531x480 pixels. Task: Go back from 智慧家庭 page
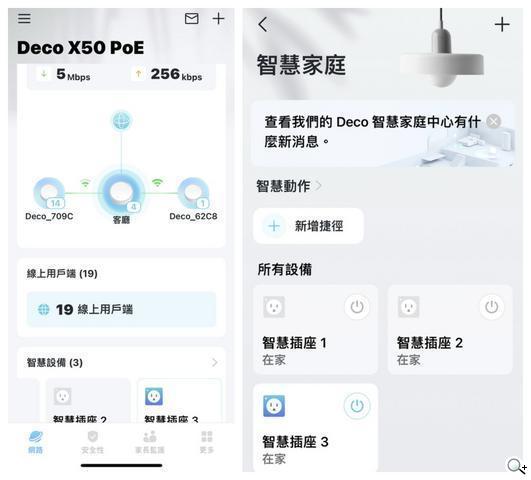click(263, 24)
